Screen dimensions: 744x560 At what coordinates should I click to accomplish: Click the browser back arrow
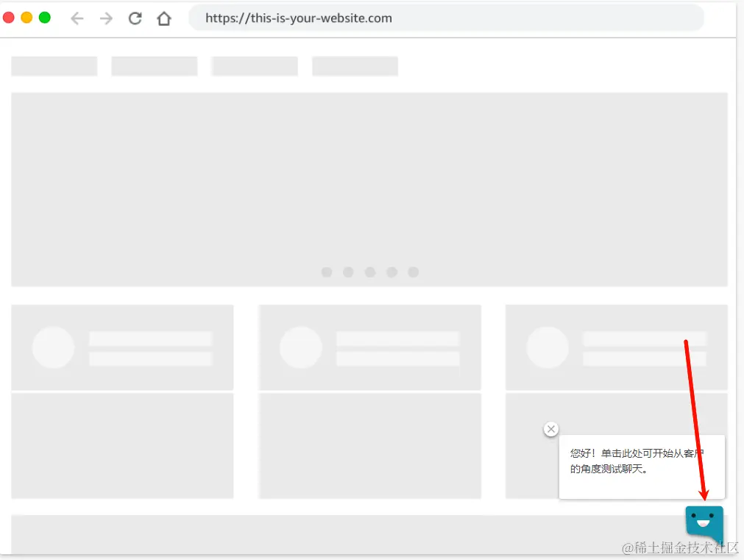coord(77,18)
